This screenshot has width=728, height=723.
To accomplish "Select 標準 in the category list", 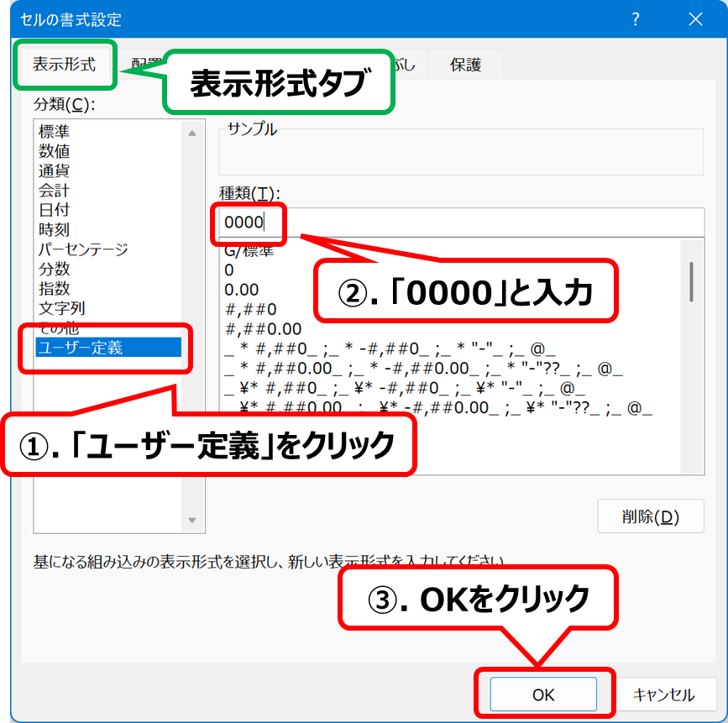I will click(55, 132).
